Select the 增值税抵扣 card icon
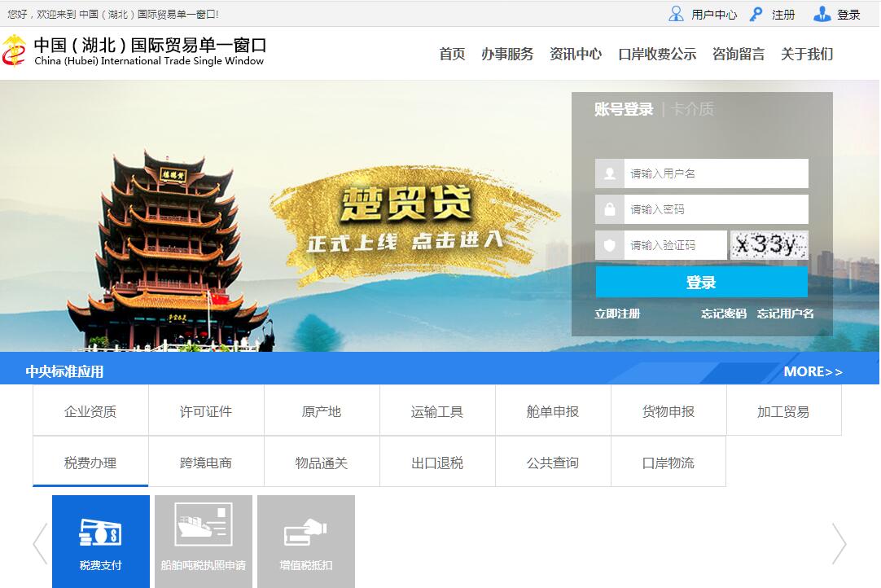The height and width of the screenshot is (588, 881). [305, 533]
